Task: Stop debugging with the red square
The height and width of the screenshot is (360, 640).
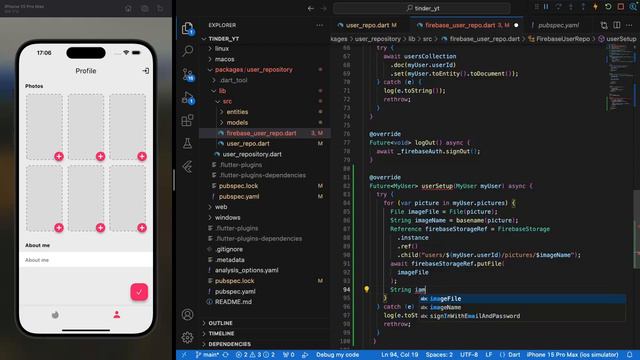Action: 621,7
